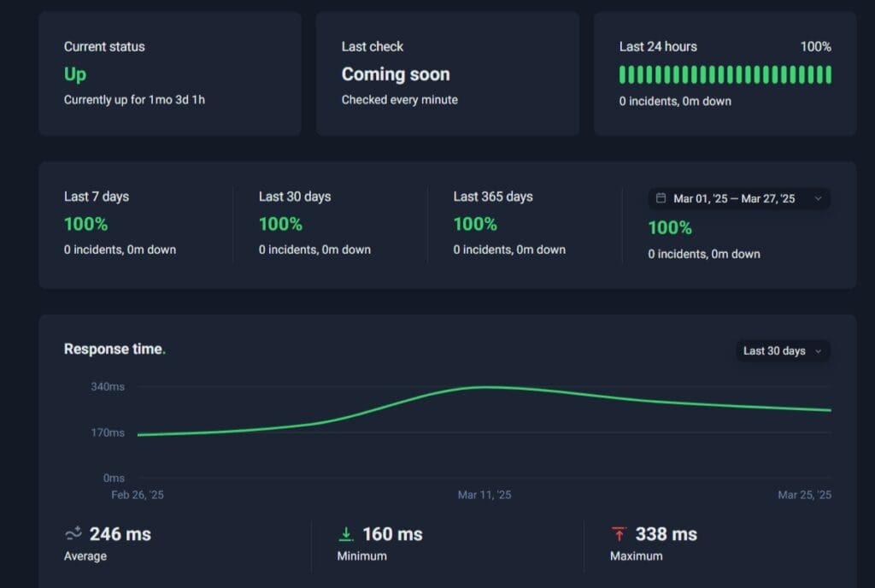
Task: Click the Response time heading
Action: click(115, 349)
